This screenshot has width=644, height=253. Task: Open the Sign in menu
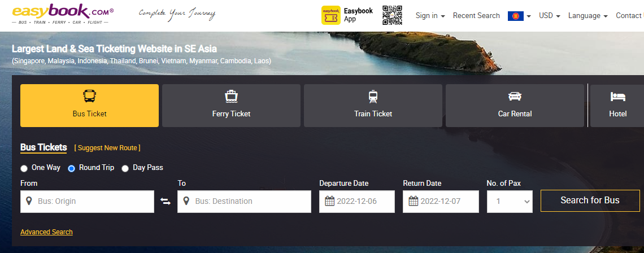(x=430, y=16)
